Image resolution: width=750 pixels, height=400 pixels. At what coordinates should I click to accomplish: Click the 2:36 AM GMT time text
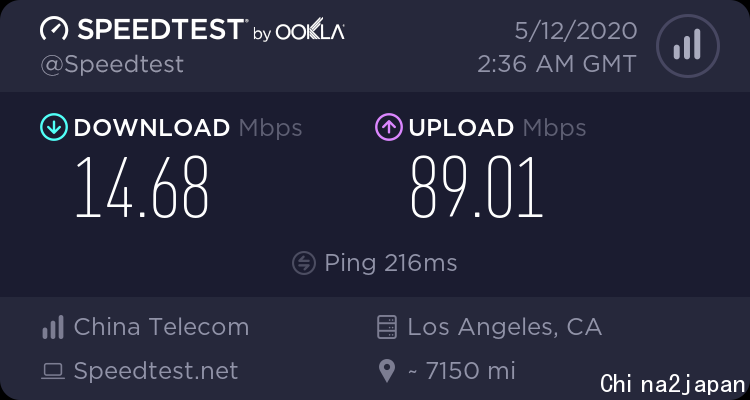click(557, 64)
